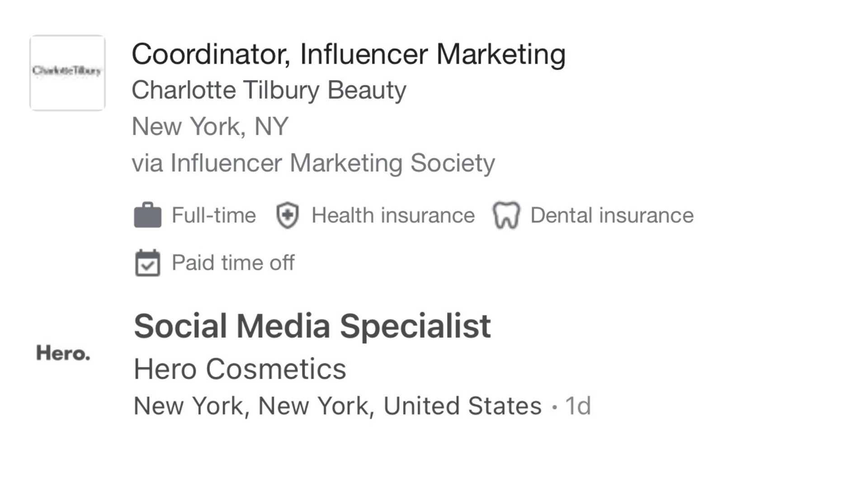Open the Hero Cosmetics job listing card
Image resolution: width=868 pixels, height=488 pixels.
click(678, 366)
